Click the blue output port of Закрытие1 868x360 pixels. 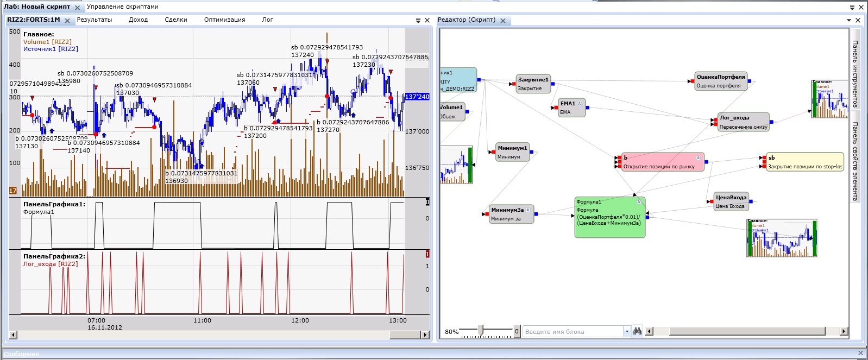(553, 84)
